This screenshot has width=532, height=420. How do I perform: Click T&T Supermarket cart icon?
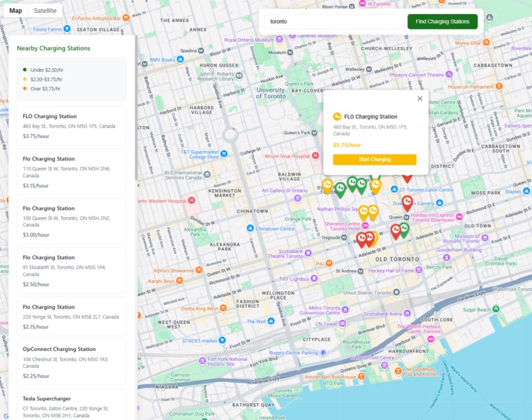coord(224,154)
